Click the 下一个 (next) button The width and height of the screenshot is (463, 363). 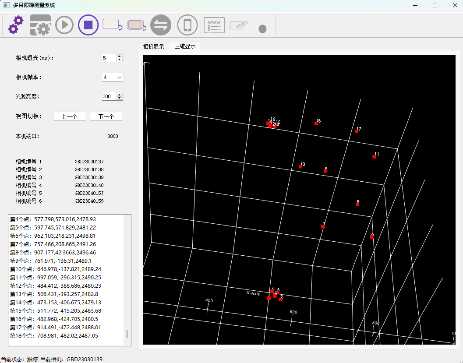pos(106,116)
